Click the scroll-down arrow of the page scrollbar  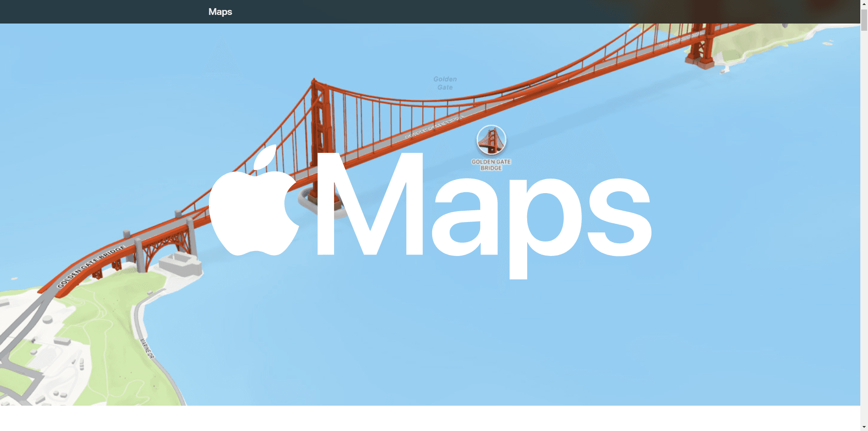click(864, 427)
